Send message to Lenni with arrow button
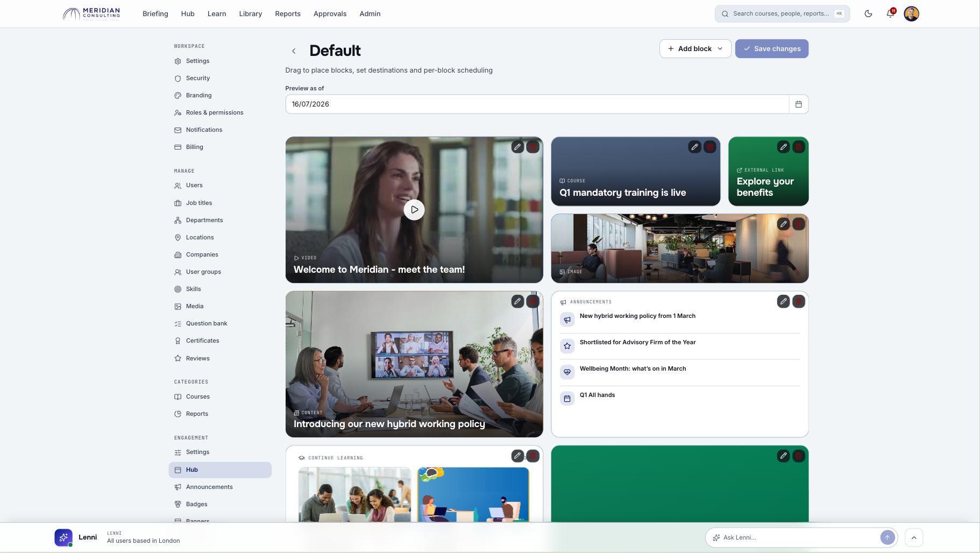The width and height of the screenshot is (980, 553). pos(887,537)
